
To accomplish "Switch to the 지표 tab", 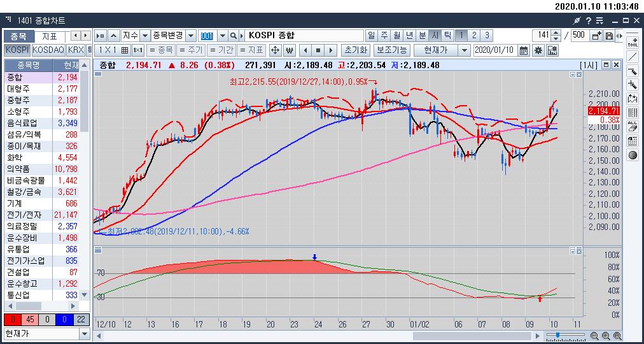I will [x=50, y=36].
